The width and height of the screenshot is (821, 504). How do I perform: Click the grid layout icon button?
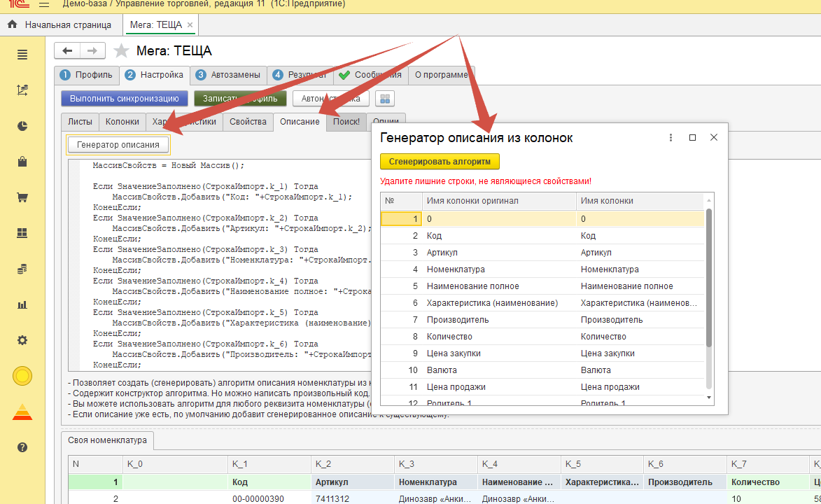(x=385, y=99)
